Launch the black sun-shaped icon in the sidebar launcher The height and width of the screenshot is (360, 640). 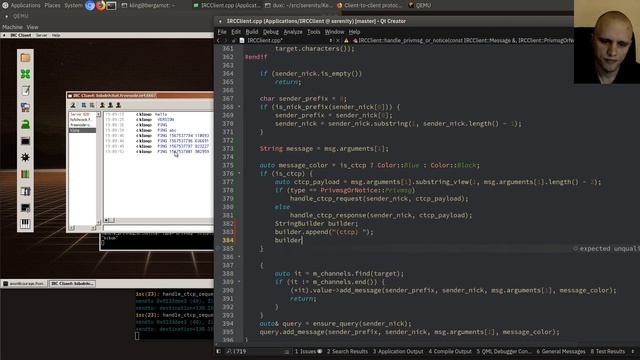[x=25, y=157]
